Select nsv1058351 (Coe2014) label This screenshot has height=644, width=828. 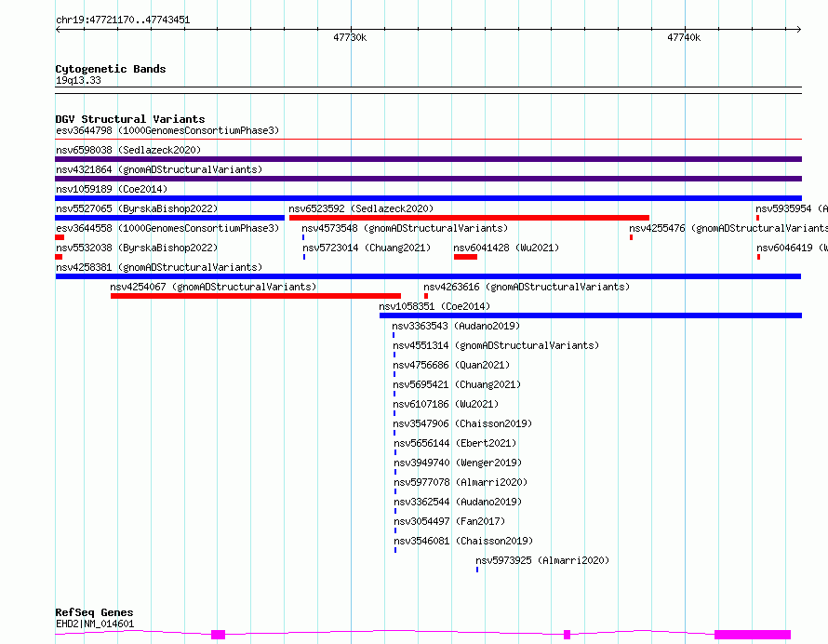point(434,306)
